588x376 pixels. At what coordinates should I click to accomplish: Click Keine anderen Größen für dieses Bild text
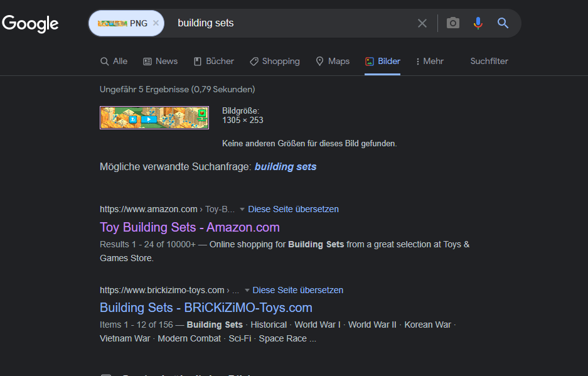pyautogui.click(x=309, y=143)
